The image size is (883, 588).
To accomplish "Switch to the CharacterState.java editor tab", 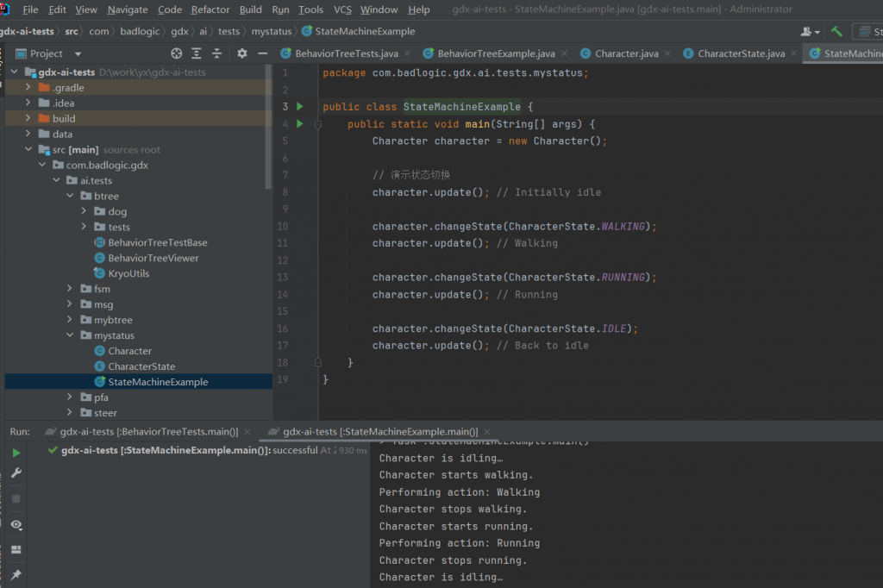I will click(x=741, y=53).
